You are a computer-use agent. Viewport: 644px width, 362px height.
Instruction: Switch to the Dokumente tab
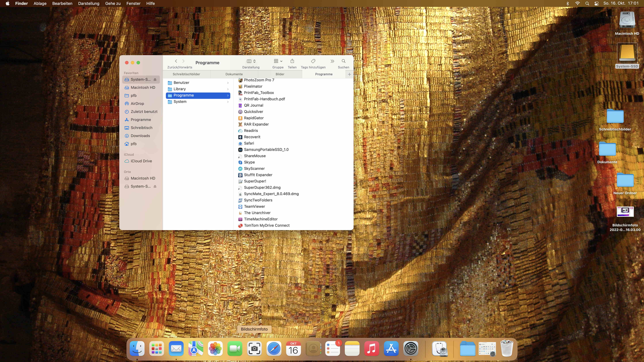(x=234, y=74)
